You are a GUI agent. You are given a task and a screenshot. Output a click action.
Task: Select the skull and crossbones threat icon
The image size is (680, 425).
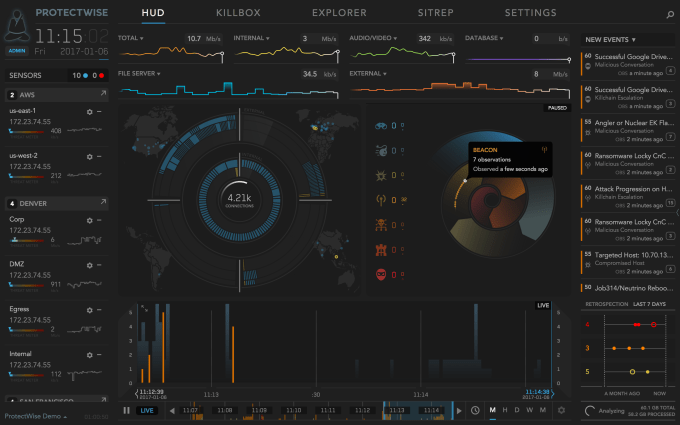(381, 225)
